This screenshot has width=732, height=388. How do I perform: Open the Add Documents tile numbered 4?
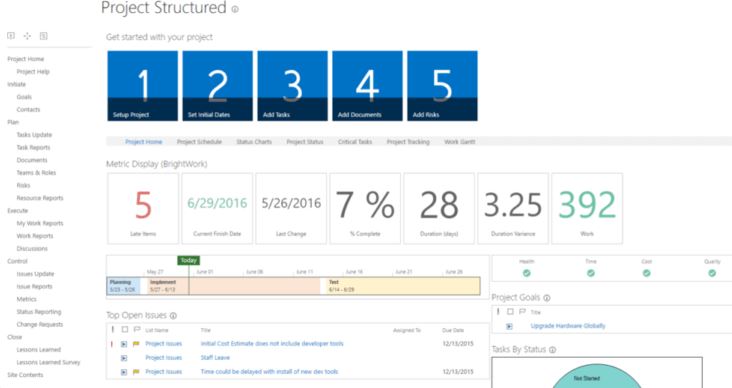click(x=367, y=86)
